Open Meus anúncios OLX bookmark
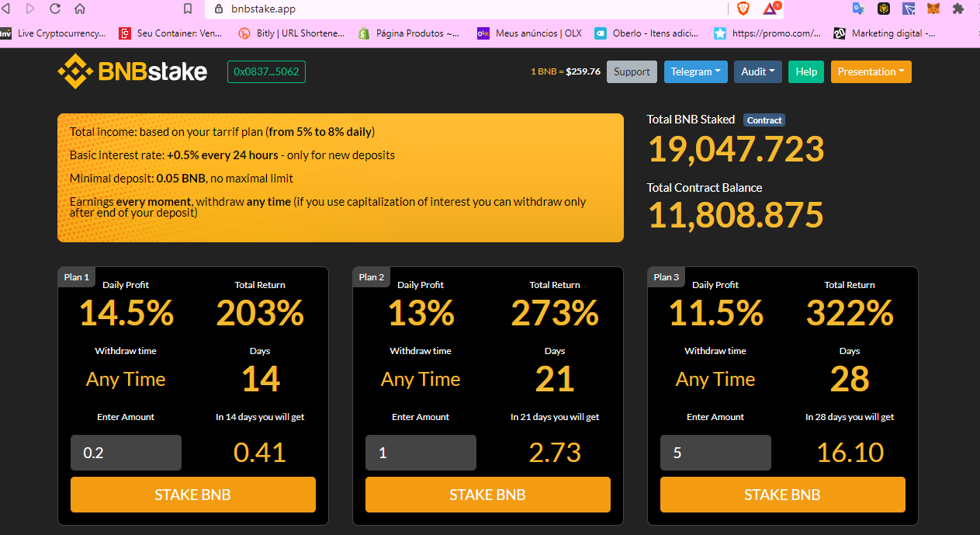The height and width of the screenshot is (535, 980). coord(529,33)
